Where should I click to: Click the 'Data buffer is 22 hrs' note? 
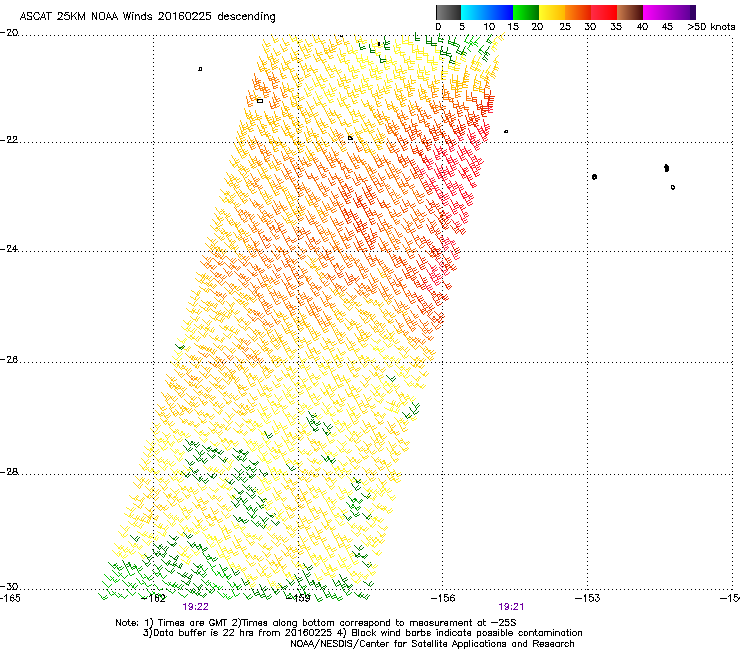(362, 633)
